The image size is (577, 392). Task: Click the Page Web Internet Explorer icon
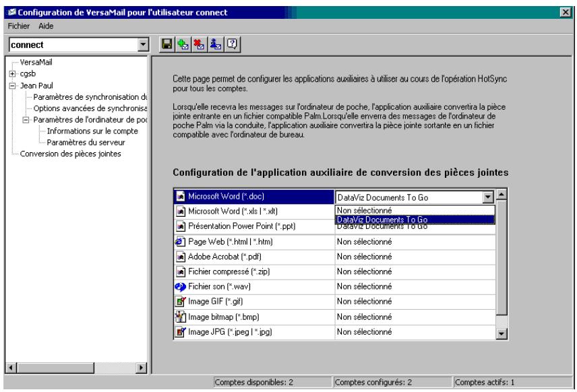(181, 242)
